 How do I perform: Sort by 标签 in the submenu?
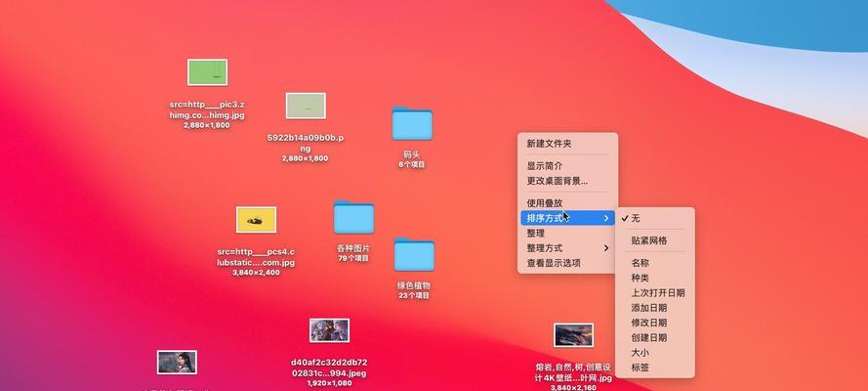[x=655, y=368]
